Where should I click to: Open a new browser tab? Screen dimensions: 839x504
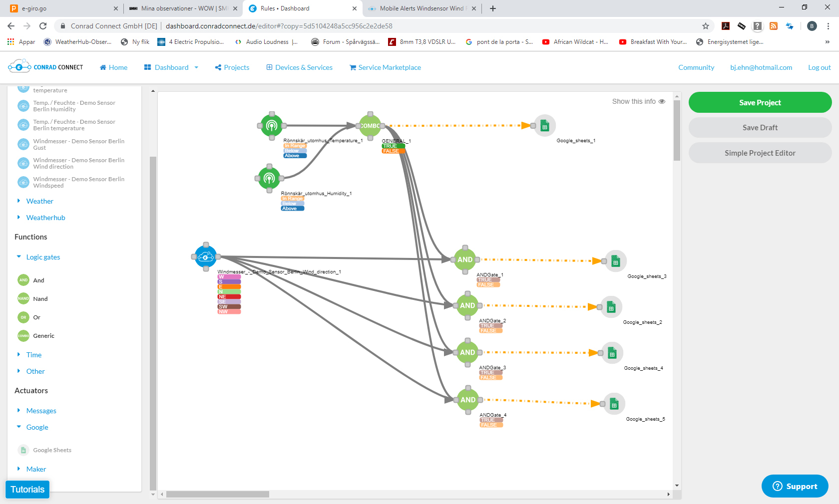pos(493,8)
